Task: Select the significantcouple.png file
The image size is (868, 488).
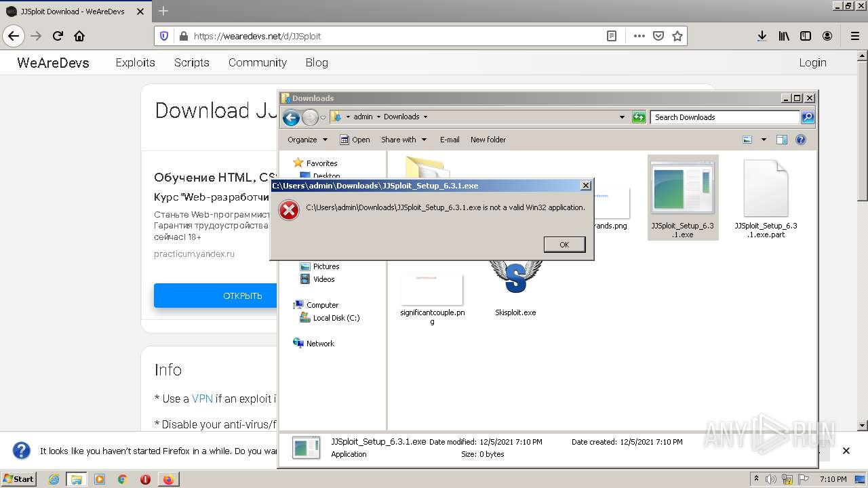Action: coord(432,300)
